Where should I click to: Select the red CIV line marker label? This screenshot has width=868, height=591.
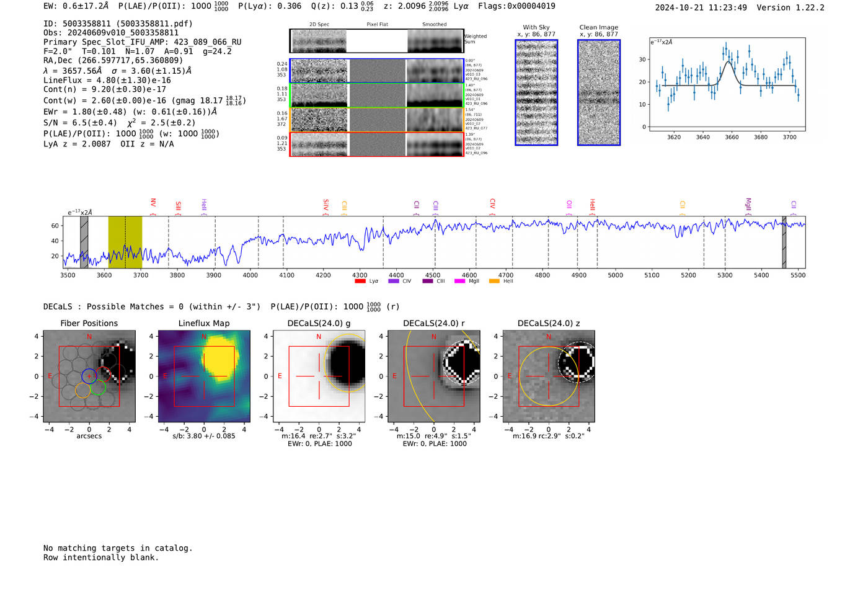(x=492, y=204)
